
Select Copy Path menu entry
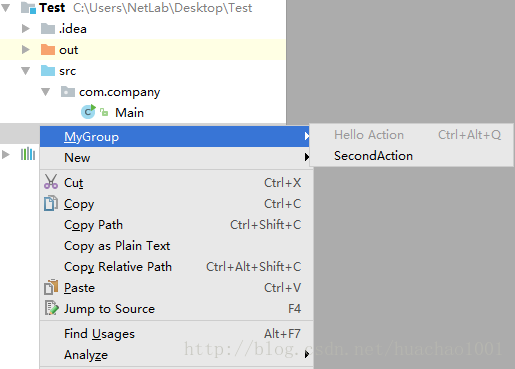click(x=176, y=225)
